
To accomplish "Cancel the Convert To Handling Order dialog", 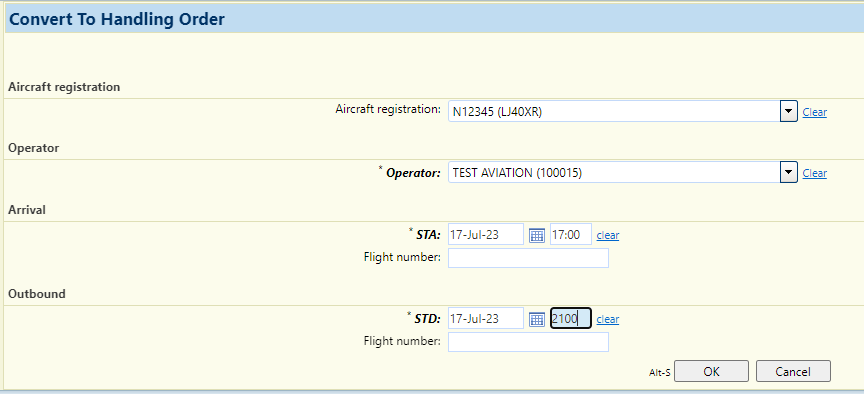I will click(x=793, y=371).
